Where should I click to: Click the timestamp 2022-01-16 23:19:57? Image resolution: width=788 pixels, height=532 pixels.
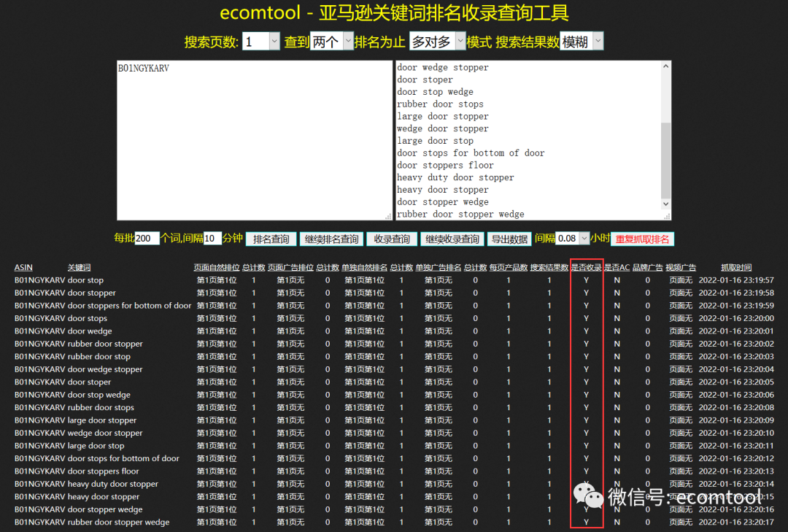click(x=736, y=280)
